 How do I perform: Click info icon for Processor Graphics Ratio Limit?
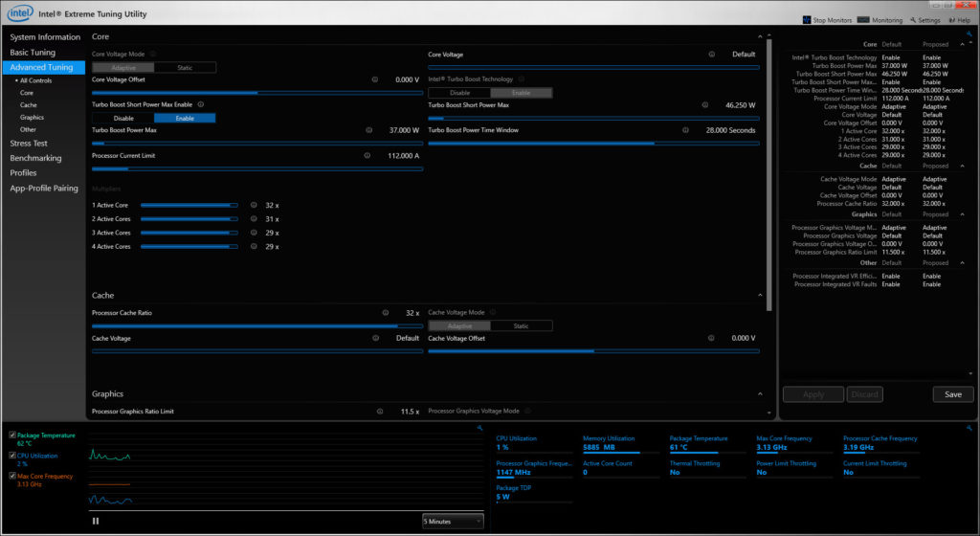380,411
